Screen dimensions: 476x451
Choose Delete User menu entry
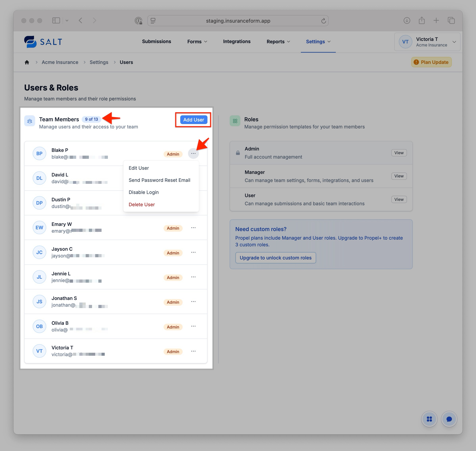tap(142, 205)
